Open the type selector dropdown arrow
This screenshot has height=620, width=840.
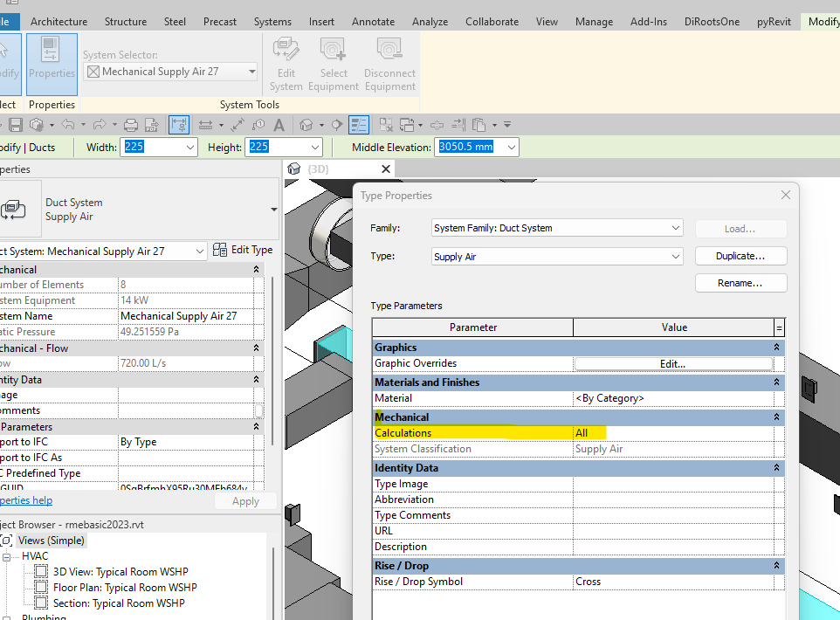[x=274, y=210]
